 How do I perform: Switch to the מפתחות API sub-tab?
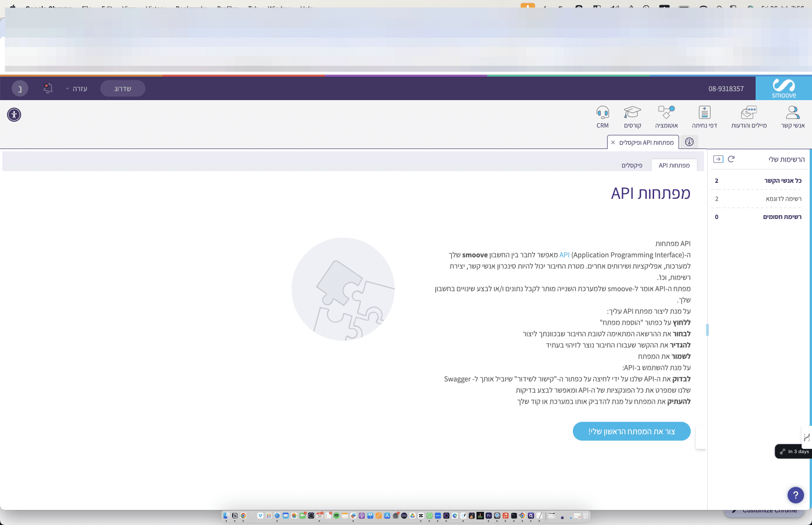click(674, 165)
